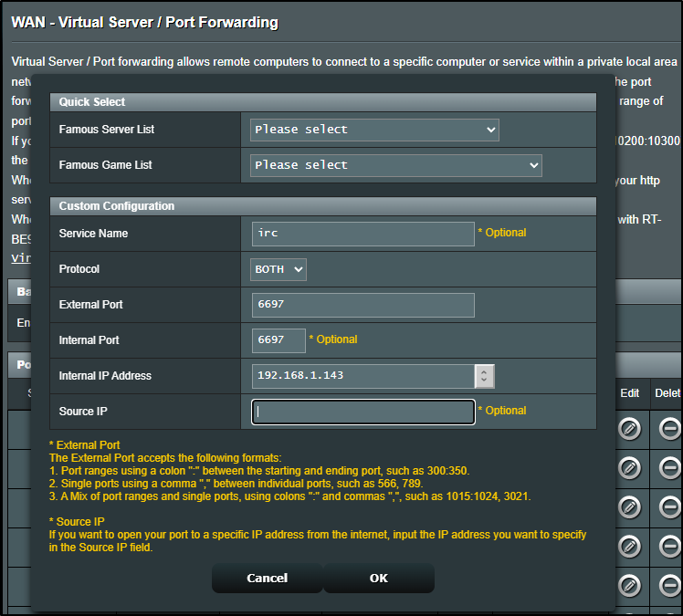Edit the fourth port forwarding rule
This screenshot has width=683, height=616.
tap(629, 546)
